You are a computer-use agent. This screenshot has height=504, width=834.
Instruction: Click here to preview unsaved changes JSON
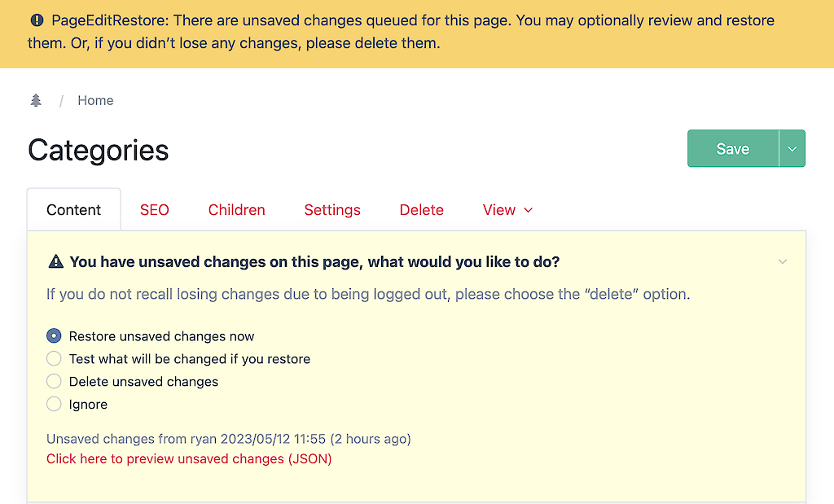(189, 458)
